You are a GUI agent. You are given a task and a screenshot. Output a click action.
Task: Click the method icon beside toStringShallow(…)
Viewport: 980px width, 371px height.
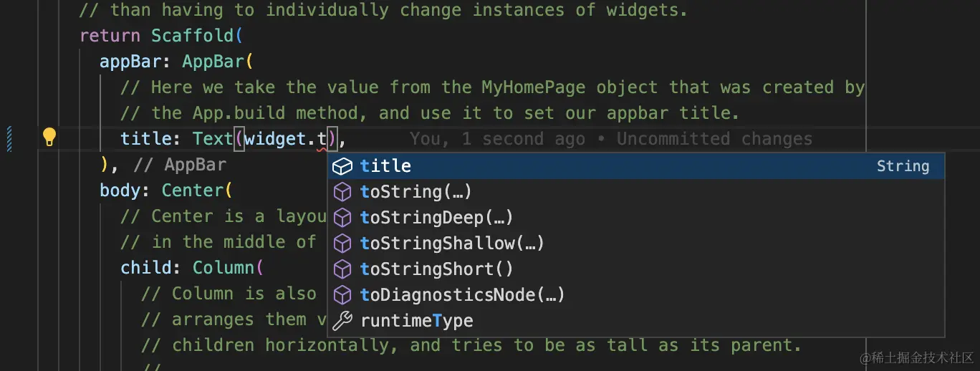pos(343,244)
